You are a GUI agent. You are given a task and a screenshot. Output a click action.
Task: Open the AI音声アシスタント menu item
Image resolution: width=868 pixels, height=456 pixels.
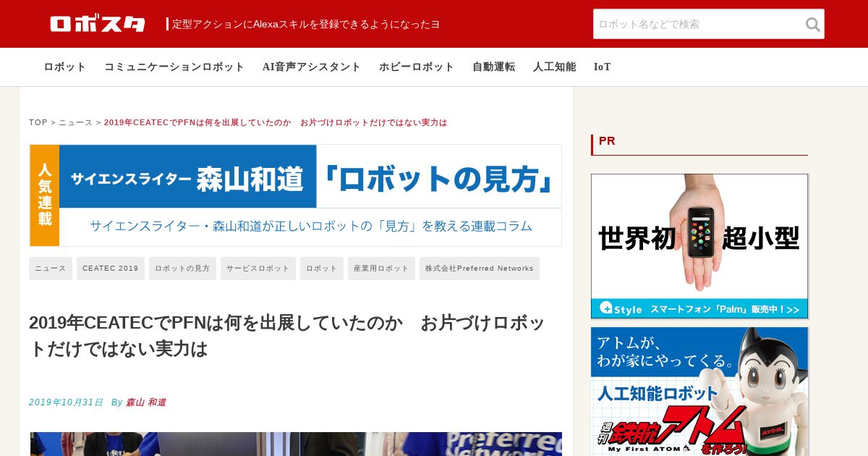click(312, 67)
